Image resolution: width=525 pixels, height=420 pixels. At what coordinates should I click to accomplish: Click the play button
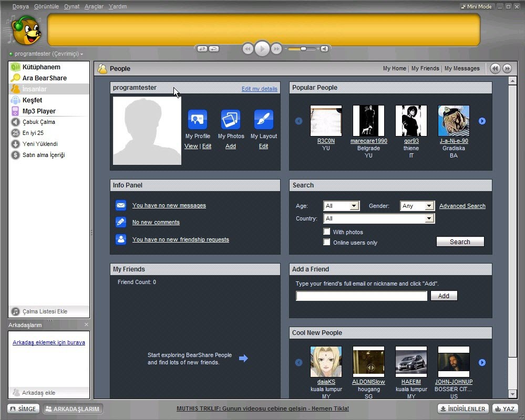[262, 49]
